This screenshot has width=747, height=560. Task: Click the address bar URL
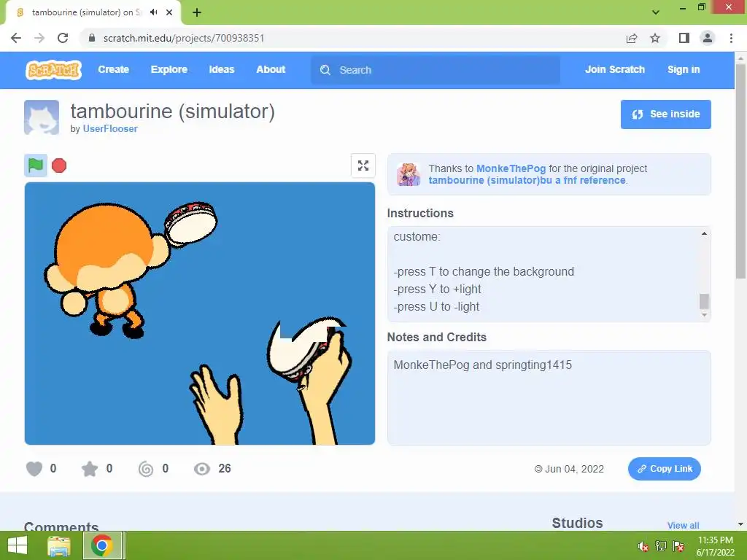click(184, 38)
